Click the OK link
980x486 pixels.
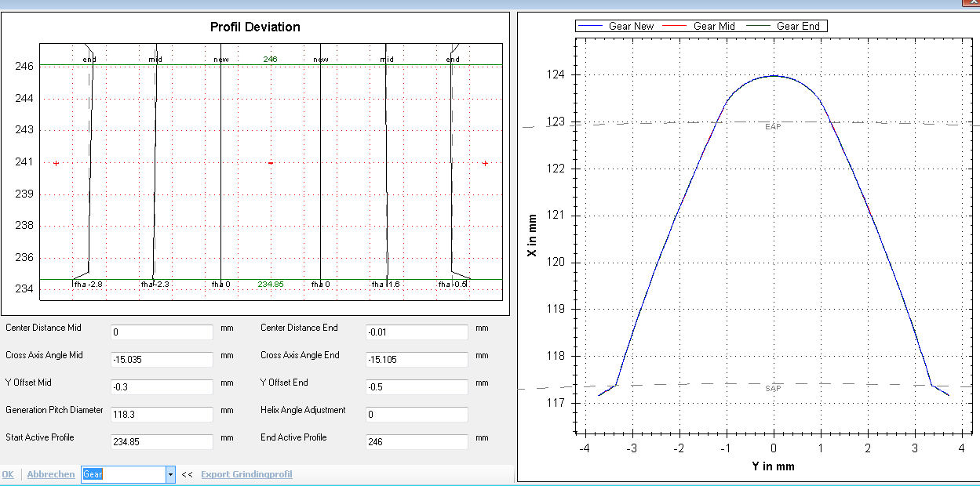(8, 474)
